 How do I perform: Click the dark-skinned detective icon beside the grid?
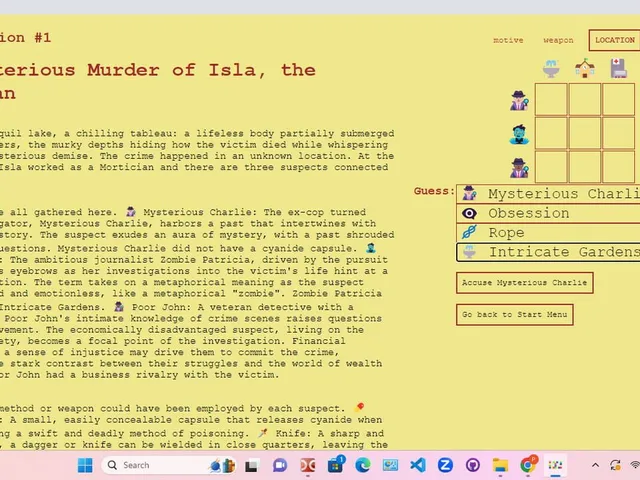[x=519, y=168]
